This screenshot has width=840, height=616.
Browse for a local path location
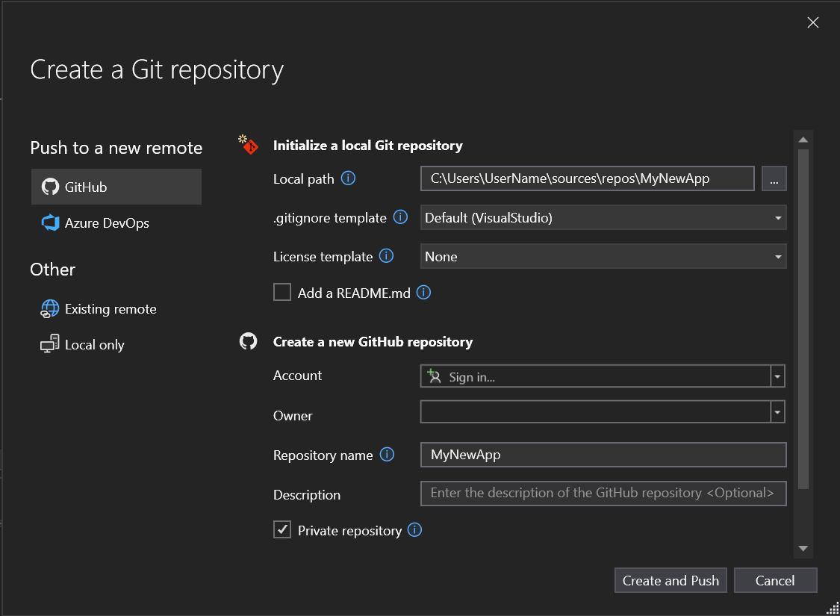tap(774, 178)
